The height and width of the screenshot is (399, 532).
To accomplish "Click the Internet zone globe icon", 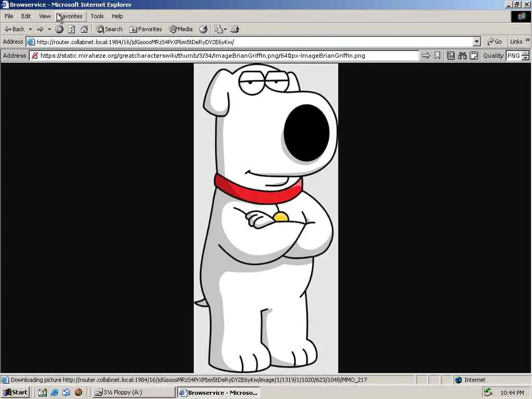I will 459,380.
